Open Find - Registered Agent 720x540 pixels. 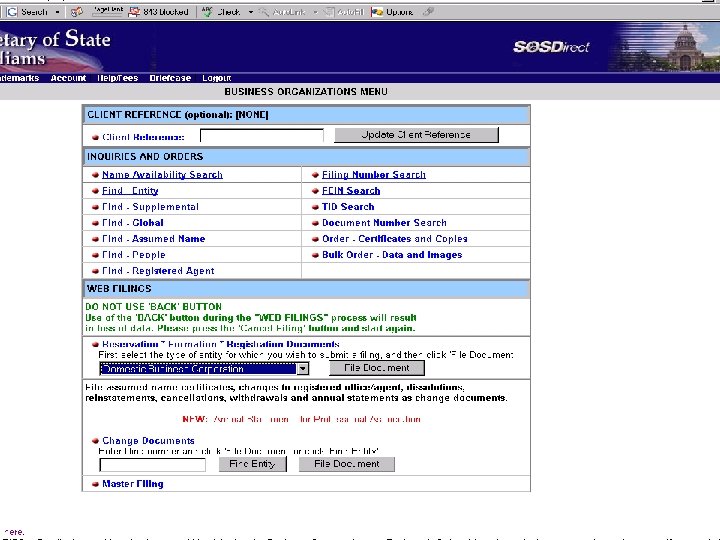tap(158, 271)
